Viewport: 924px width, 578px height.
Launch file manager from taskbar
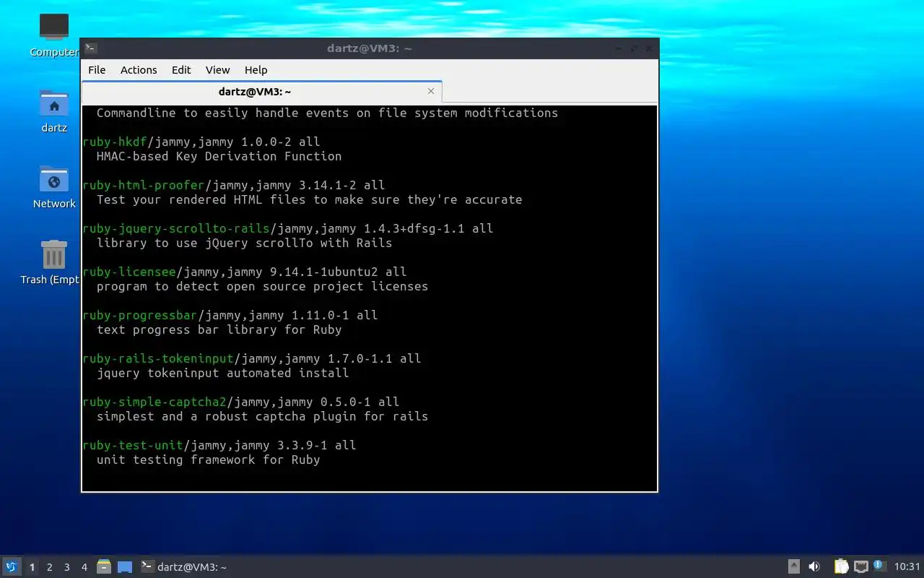coord(104,566)
